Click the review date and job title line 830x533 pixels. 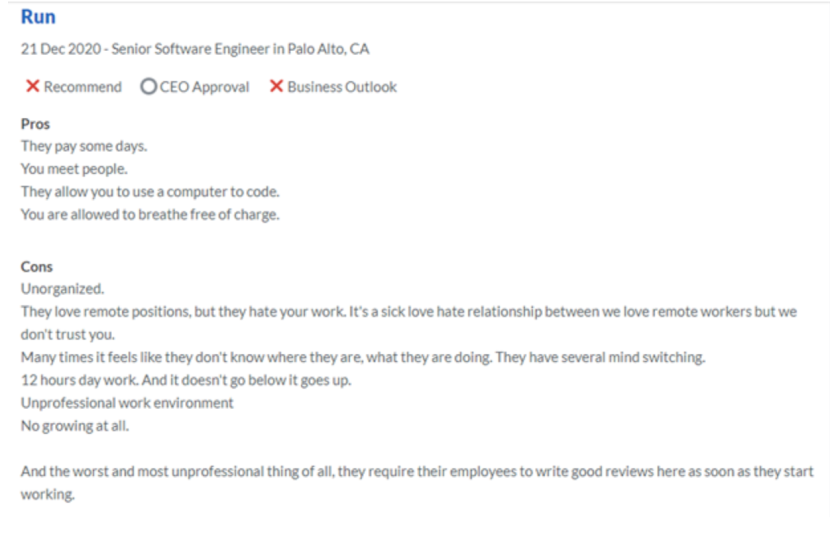(195, 49)
